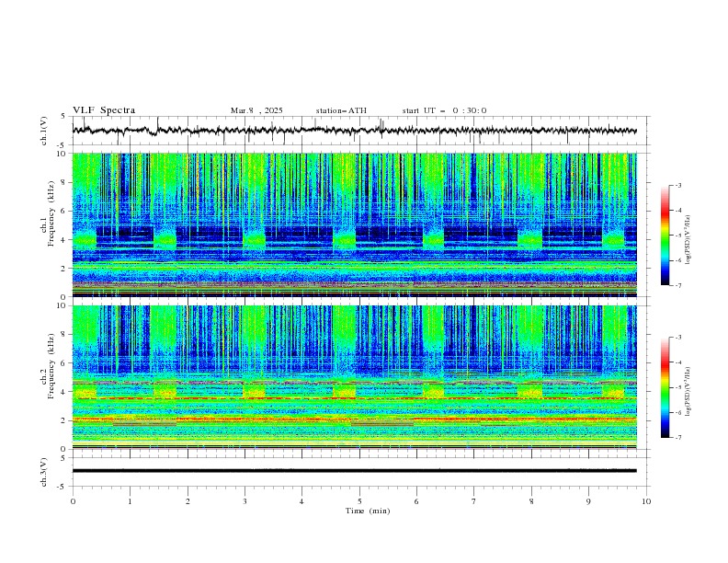728x563 pixels.
Task: Click time axis tick label "0"
Action: 73,501
